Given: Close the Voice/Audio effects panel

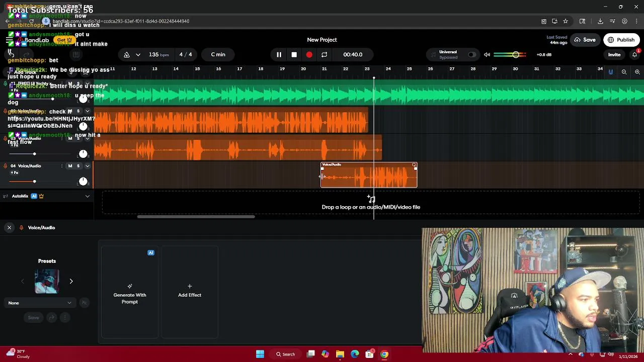Looking at the screenshot, I should pyautogui.click(x=9, y=228).
